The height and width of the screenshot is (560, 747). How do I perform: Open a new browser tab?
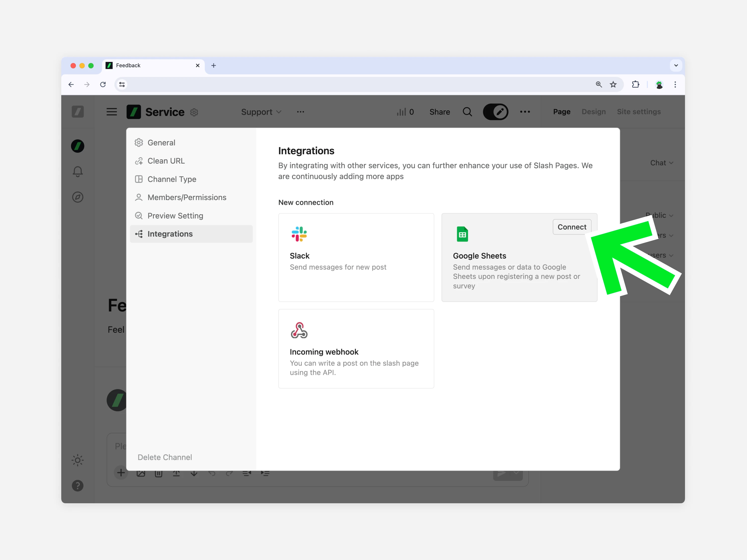(213, 65)
